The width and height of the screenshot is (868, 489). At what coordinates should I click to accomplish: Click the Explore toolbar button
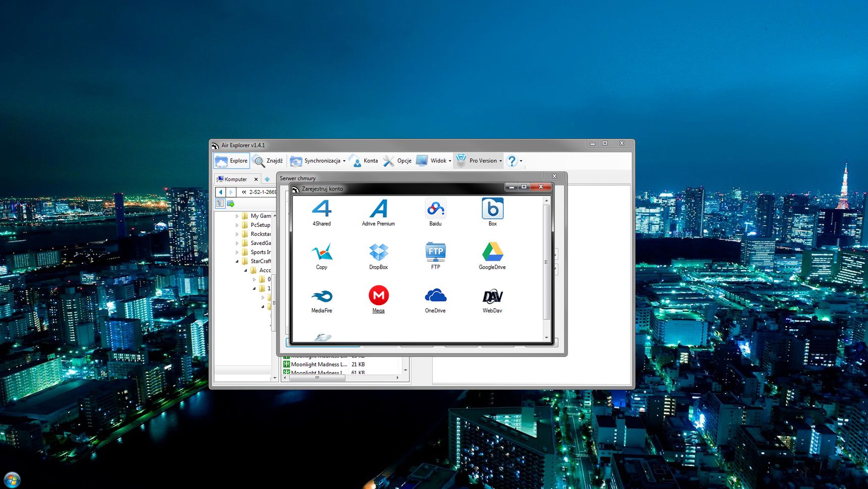click(232, 161)
